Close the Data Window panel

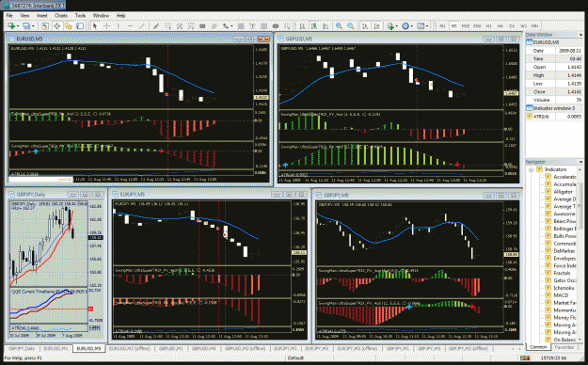click(580, 35)
